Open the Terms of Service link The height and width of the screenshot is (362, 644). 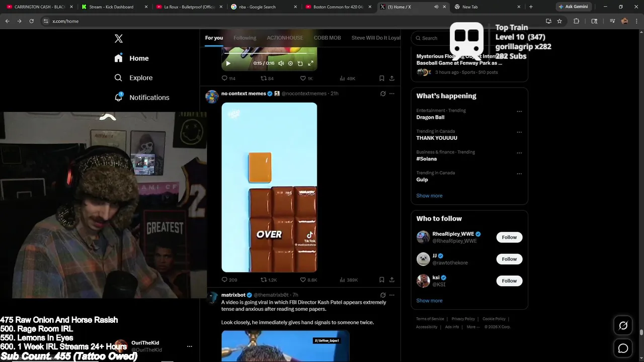[430, 319]
